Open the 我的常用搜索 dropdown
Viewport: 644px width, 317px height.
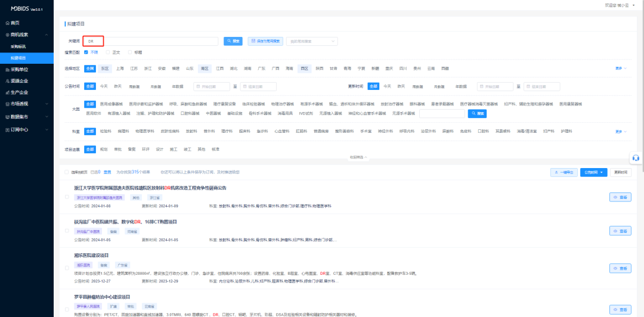312,41
